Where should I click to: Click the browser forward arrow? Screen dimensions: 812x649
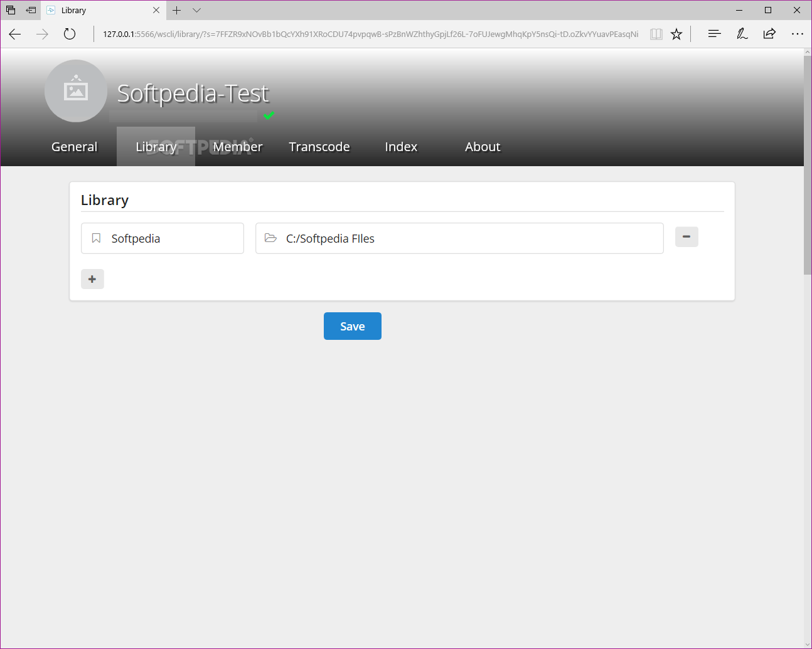[42, 34]
